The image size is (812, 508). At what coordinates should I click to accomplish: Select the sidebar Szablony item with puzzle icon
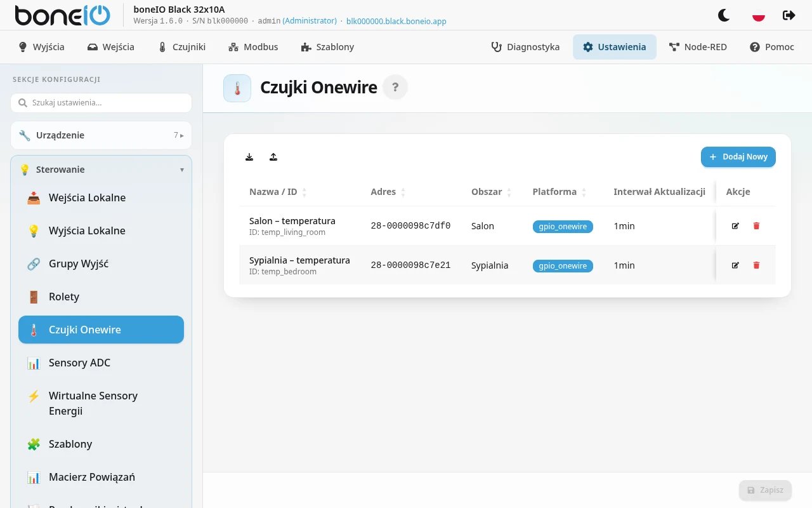tap(101, 444)
